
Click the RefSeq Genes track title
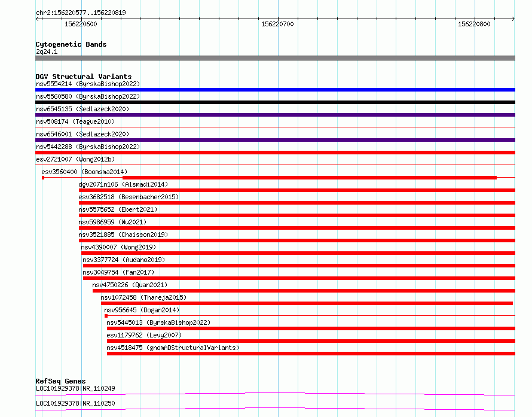pyautogui.click(x=60, y=381)
